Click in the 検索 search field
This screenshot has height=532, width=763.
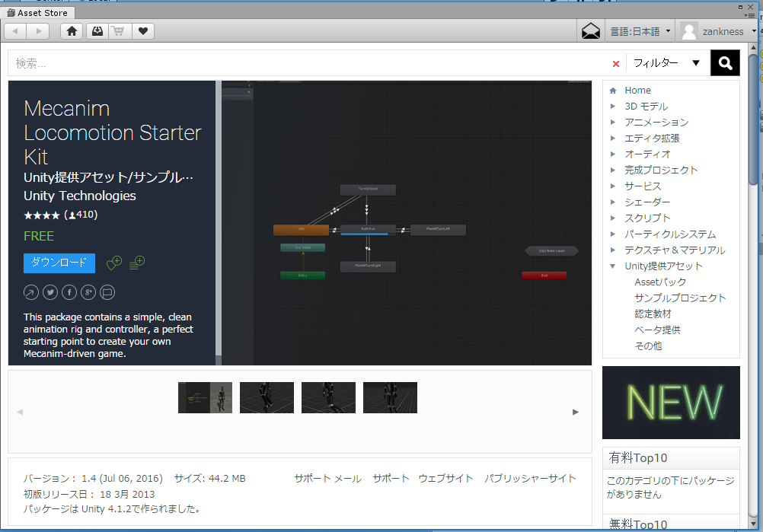pos(311,63)
